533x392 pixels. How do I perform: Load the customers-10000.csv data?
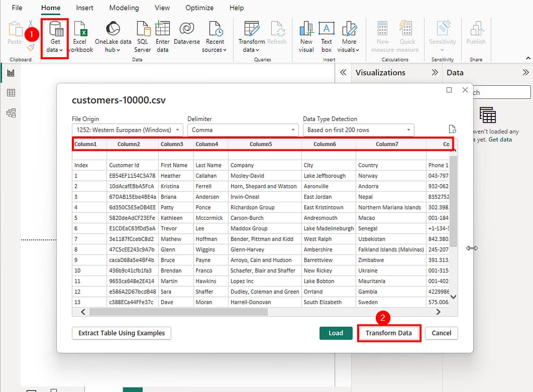(336, 333)
